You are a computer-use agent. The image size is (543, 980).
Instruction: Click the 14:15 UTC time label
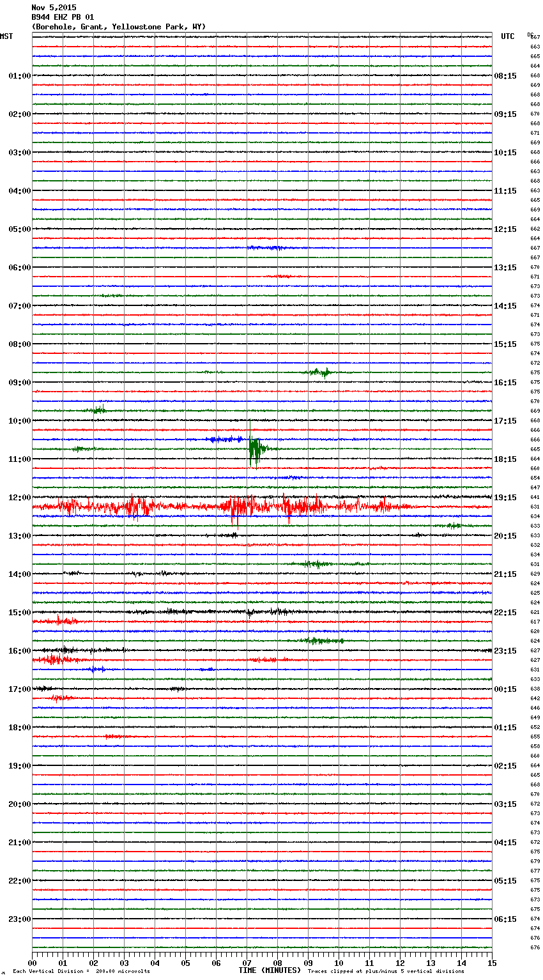click(x=505, y=306)
